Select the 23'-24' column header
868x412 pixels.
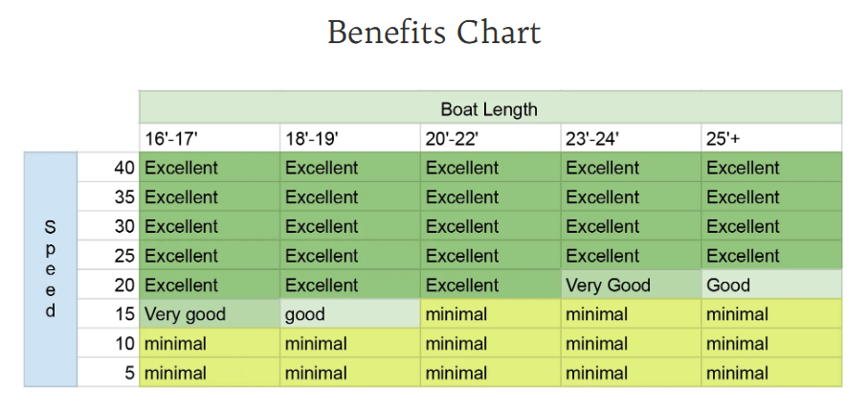tap(631, 138)
